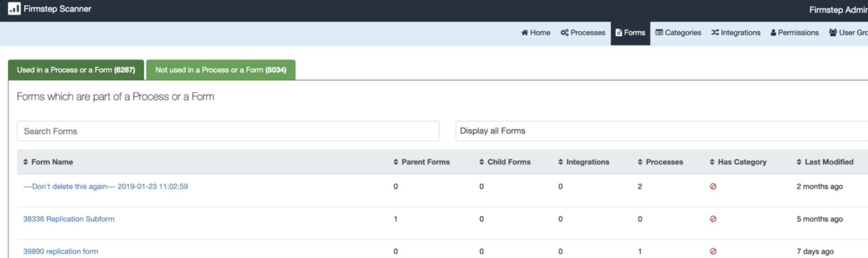Click the Last Modified column header text
The width and height of the screenshot is (868, 258).
(x=829, y=162)
